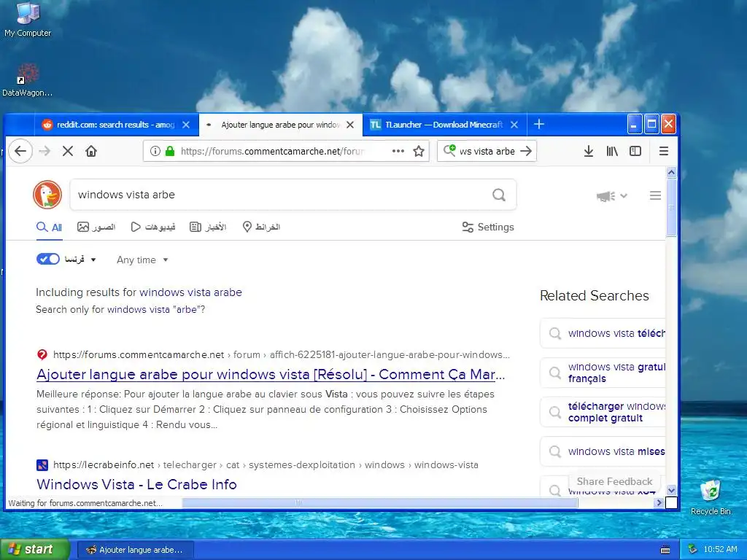Screen dimensions: 747x560
Task: Click the Firefox address bar URL
Action: coord(271,151)
